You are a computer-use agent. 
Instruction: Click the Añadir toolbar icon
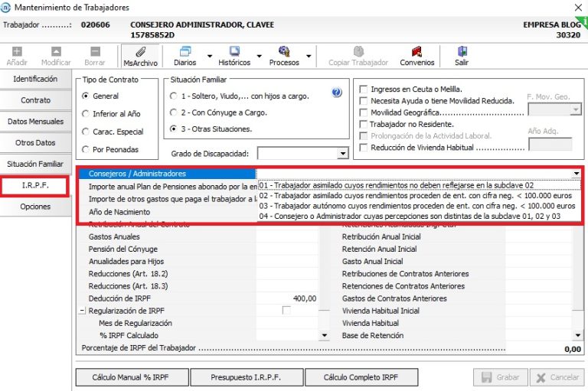pyautogui.click(x=17, y=51)
